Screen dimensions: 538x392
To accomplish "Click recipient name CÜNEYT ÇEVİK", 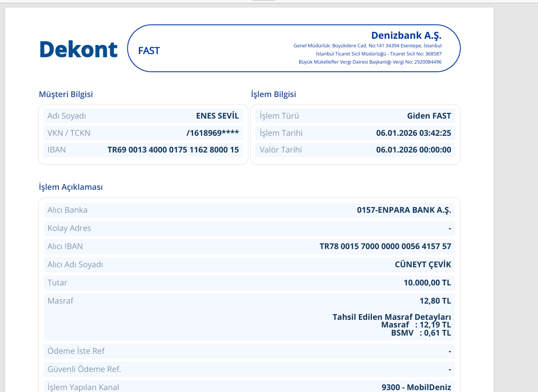I will click(x=423, y=264).
